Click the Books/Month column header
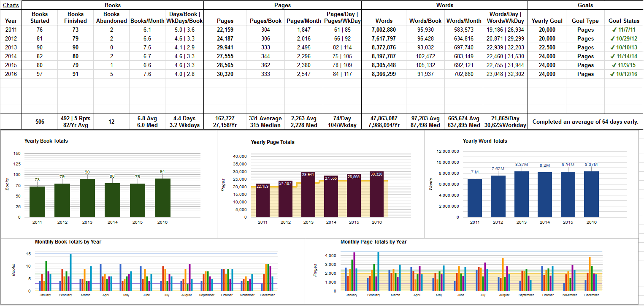This screenshot has height=306, width=644. coord(147,21)
